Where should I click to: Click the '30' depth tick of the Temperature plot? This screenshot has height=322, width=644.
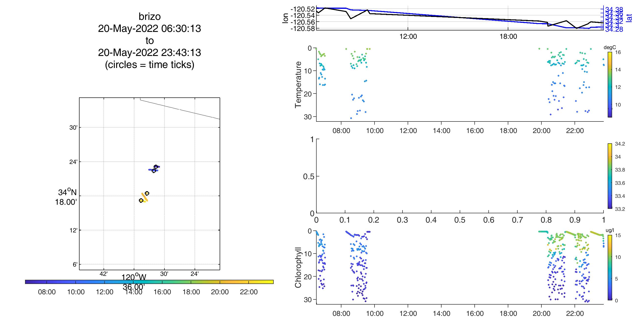point(308,117)
